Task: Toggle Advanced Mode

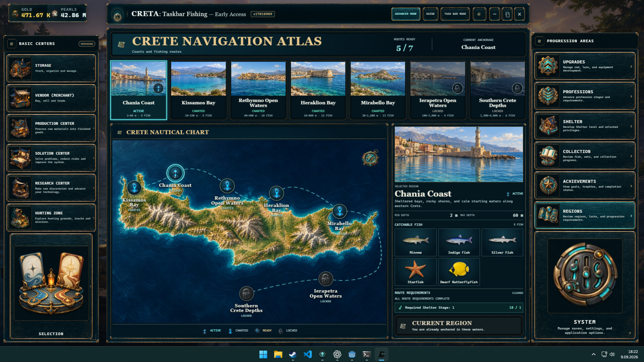Action: click(x=406, y=14)
